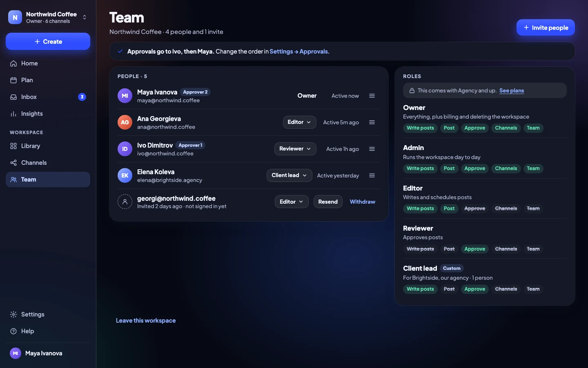
Task: Click the Reviewer role Approve tag
Action: pyautogui.click(x=474, y=249)
